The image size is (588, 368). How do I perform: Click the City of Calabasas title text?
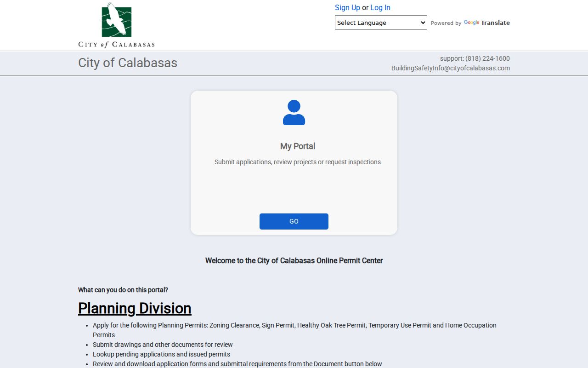(128, 63)
